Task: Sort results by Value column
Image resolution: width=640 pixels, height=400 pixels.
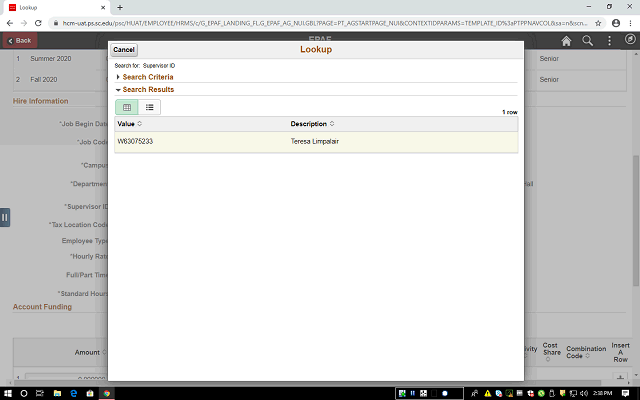Action: pyautogui.click(x=129, y=124)
